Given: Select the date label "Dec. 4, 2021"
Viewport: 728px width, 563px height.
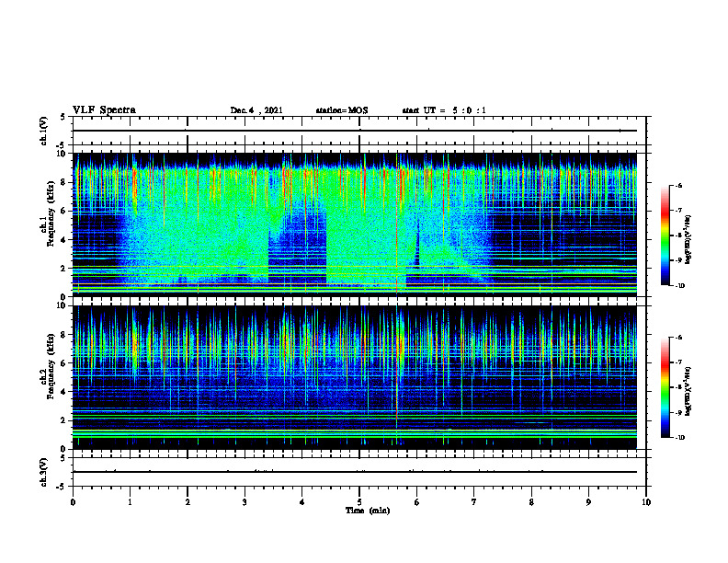Looking at the screenshot, I should 256,110.
